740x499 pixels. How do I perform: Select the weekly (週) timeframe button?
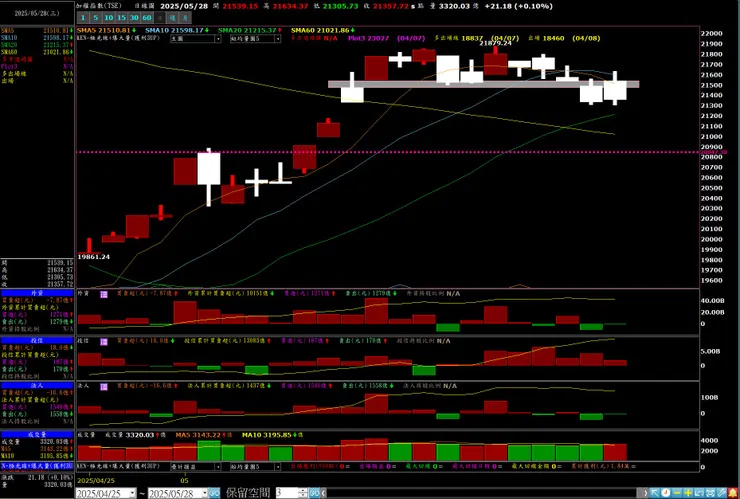click(173, 18)
